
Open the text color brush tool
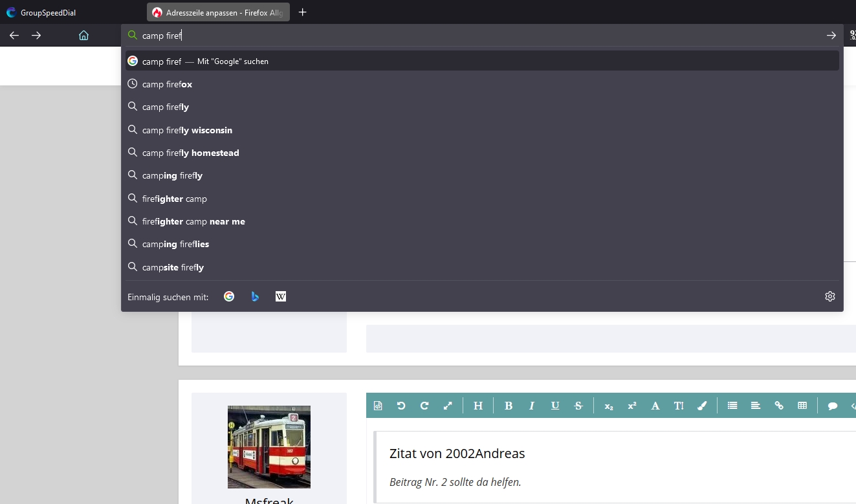tap(702, 406)
